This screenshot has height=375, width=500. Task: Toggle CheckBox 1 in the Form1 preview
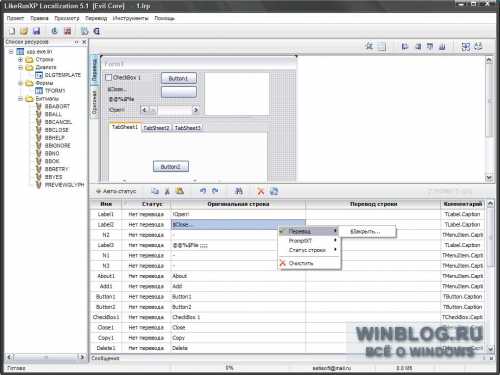click(108, 78)
